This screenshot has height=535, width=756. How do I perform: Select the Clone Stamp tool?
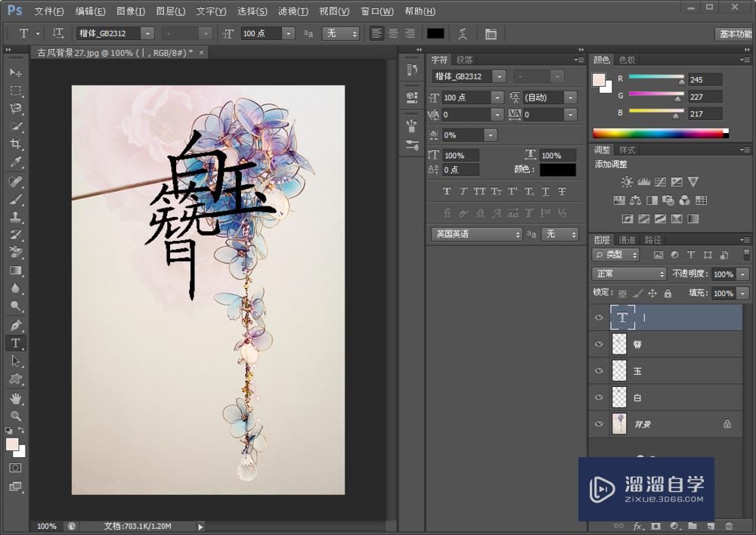[x=15, y=217]
